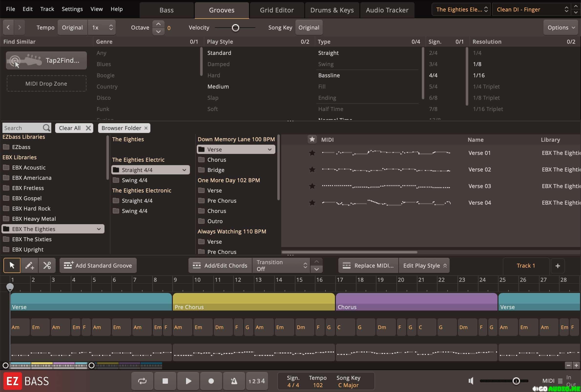
Task: Click the EZ Bass logo
Action: click(x=26, y=381)
